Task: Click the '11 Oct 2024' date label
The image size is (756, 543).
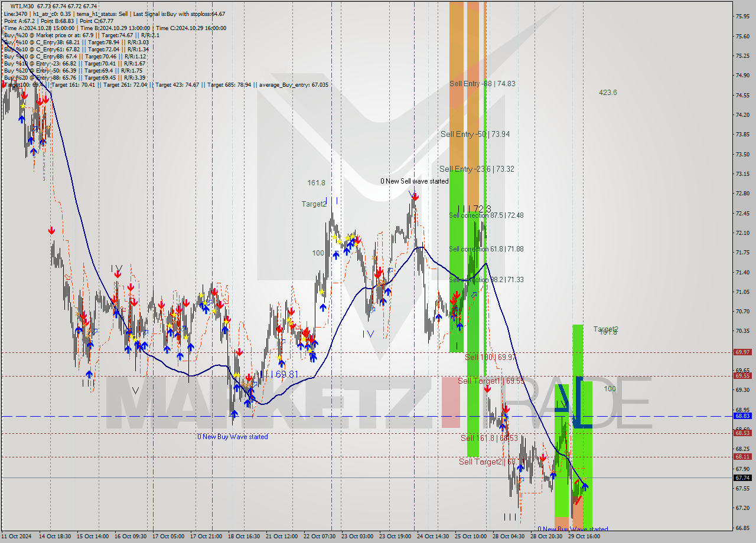Action: (18, 537)
